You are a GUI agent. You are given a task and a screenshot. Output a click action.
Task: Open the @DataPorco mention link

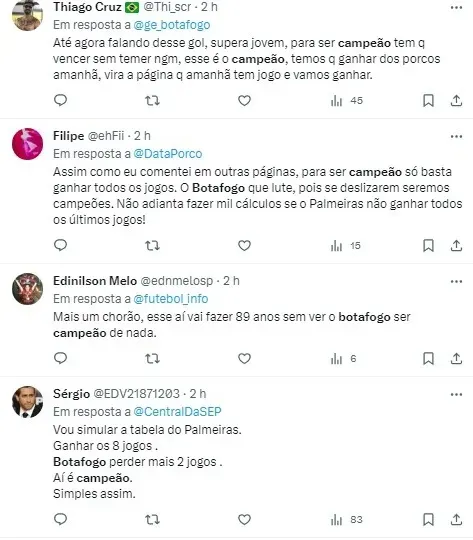pyautogui.click(x=167, y=154)
